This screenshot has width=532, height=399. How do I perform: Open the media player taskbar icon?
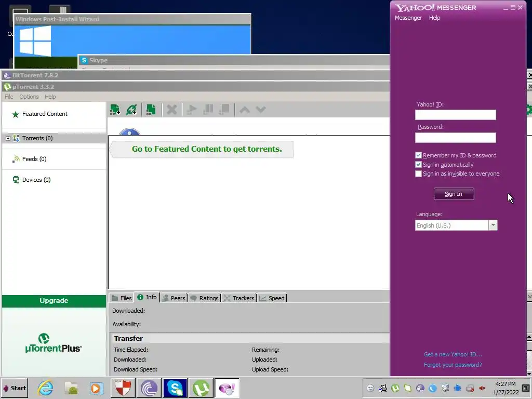pos(96,388)
